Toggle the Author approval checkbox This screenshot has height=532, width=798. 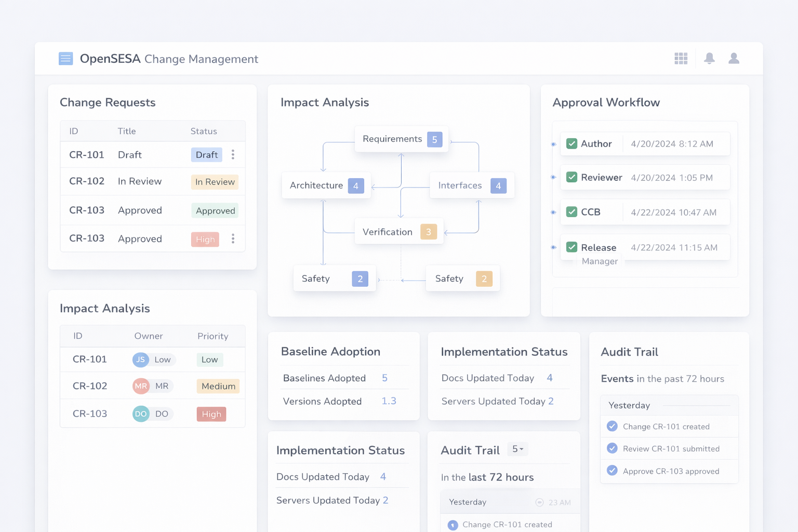point(571,143)
